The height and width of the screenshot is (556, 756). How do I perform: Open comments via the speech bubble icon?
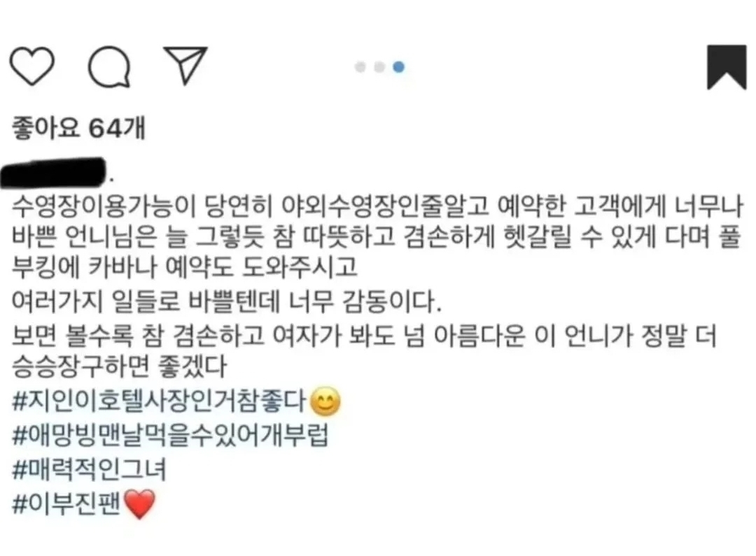click(x=109, y=66)
